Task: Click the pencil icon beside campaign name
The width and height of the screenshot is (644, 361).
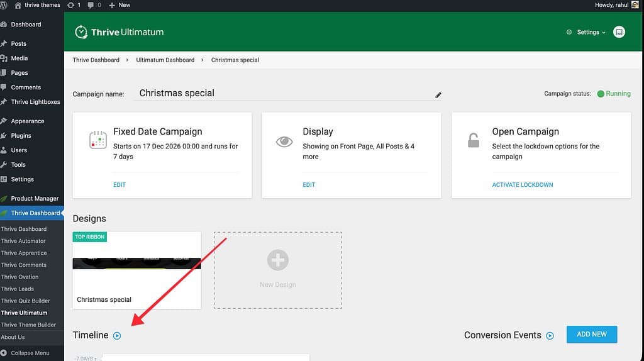Action: [x=438, y=95]
